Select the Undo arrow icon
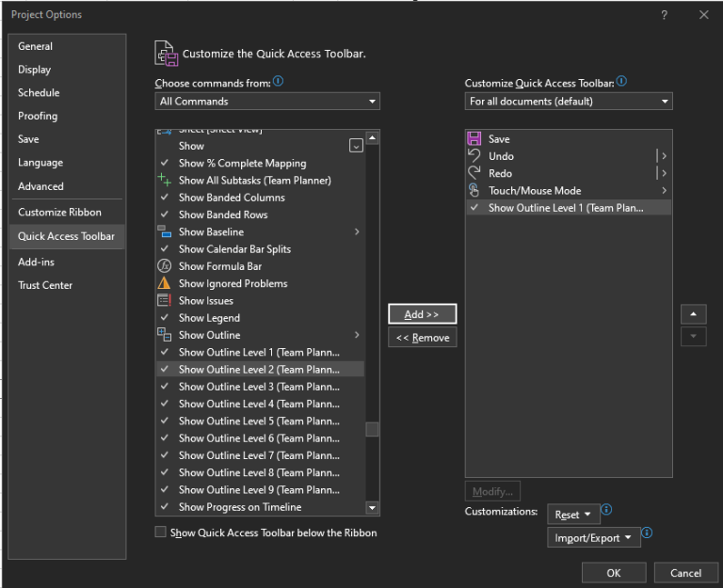Image resolution: width=723 pixels, height=588 pixels. 474,156
